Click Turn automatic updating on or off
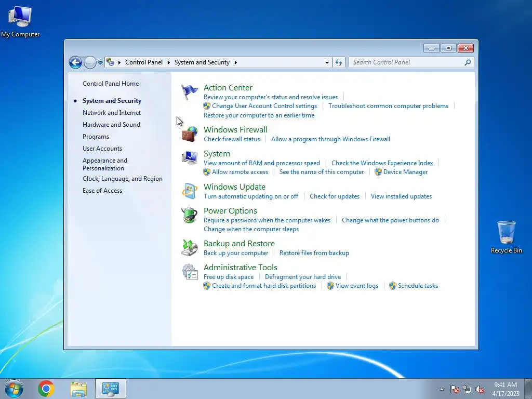Screen dimensions: 532x399 pyautogui.click(x=251, y=196)
